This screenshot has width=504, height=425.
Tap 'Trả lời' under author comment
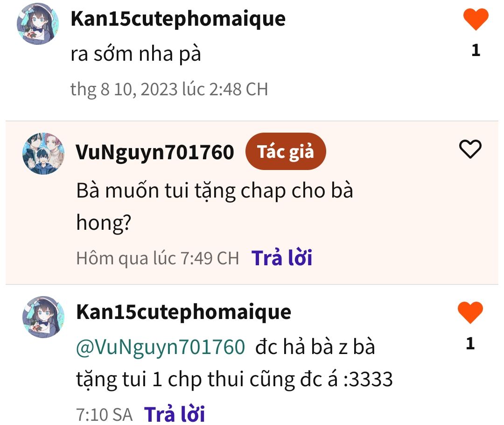pos(282,258)
